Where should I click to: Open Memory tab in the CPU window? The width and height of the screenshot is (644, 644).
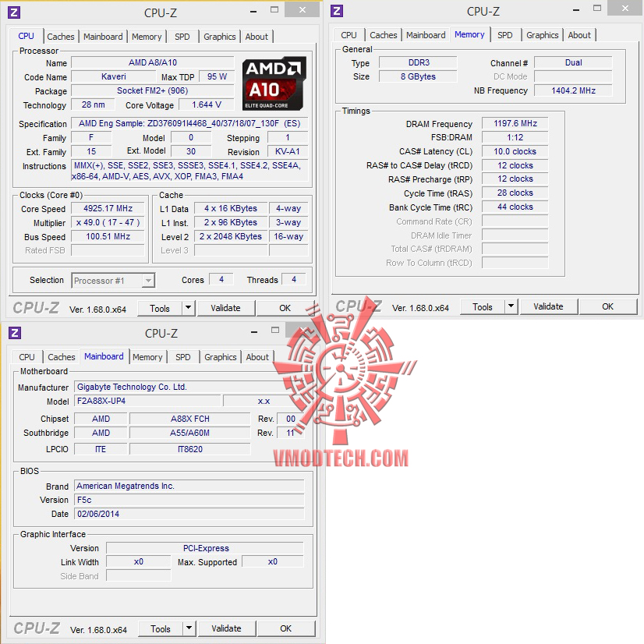[147, 37]
